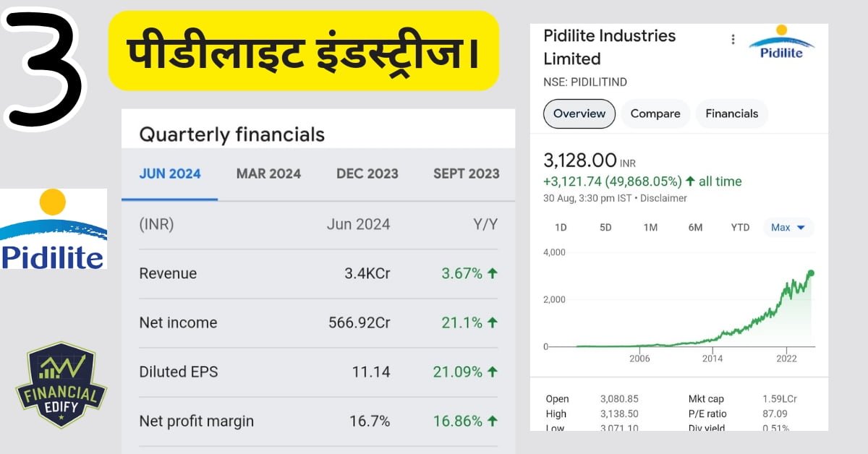Select the 1M time period
868x454 pixels.
650,227
